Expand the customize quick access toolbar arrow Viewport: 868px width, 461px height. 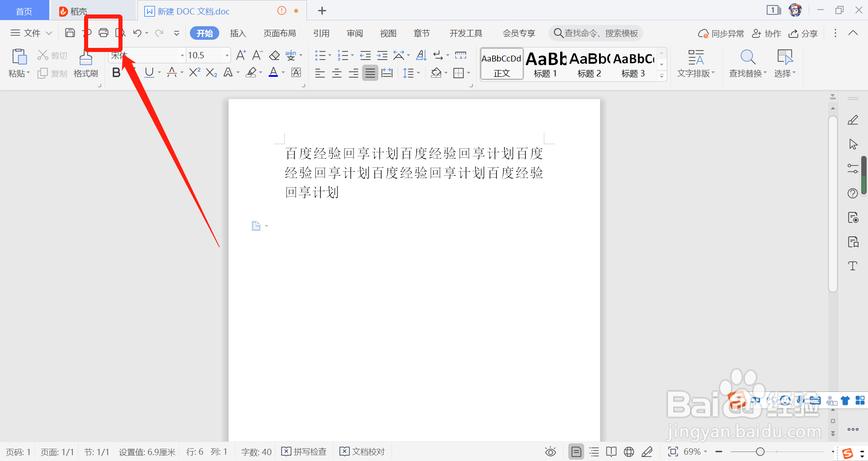coord(177,33)
